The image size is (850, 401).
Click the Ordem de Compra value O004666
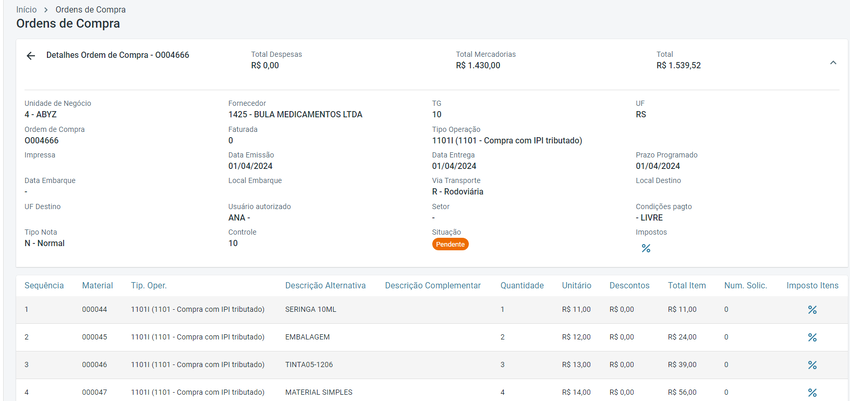(42, 140)
